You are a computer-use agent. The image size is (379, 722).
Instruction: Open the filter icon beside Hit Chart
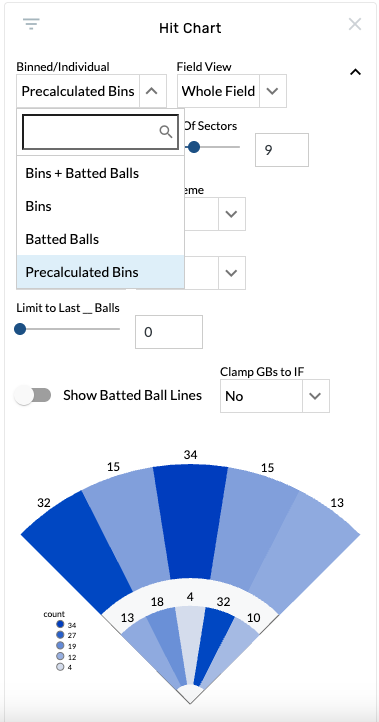pyautogui.click(x=31, y=23)
